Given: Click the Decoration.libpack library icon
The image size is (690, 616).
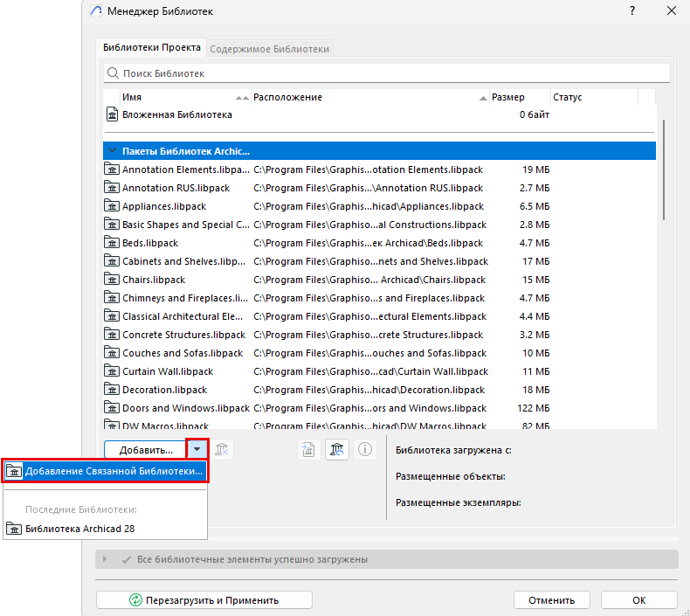Looking at the screenshot, I should tap(112, 389).
